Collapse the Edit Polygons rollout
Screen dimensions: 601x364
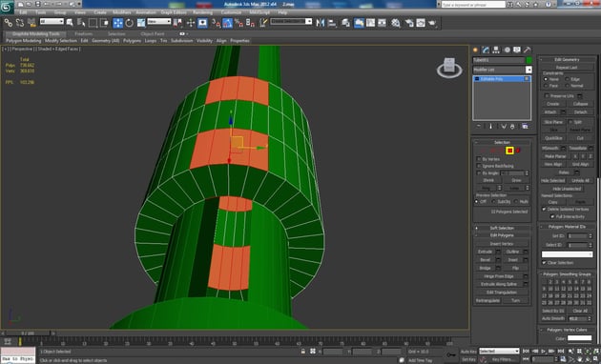(x=502, y=235)
